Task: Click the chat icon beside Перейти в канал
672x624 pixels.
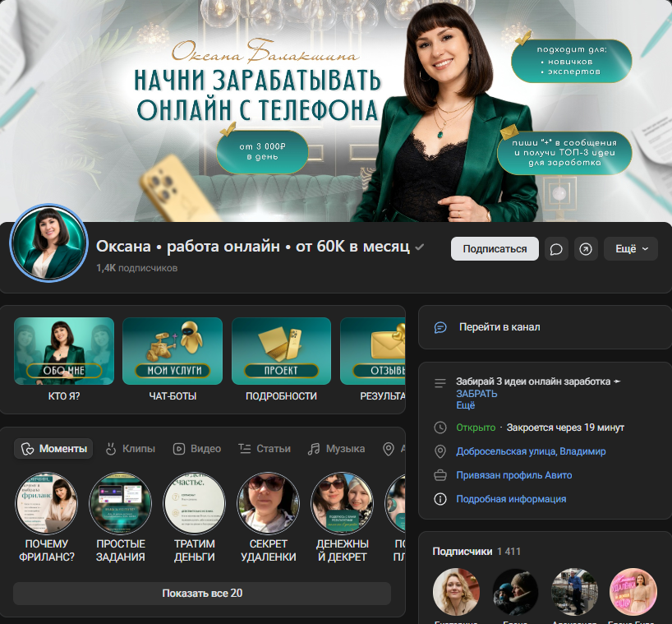Action: tap(440, 327)
